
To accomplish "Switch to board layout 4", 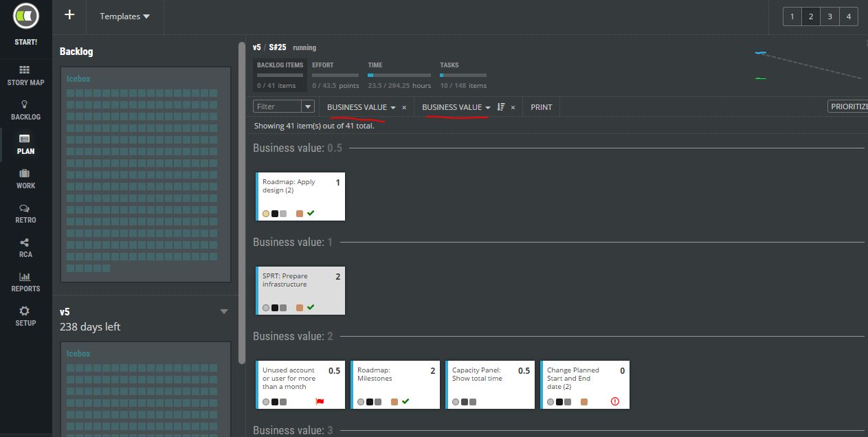I will pyautogui.click(x=848, y=16).
